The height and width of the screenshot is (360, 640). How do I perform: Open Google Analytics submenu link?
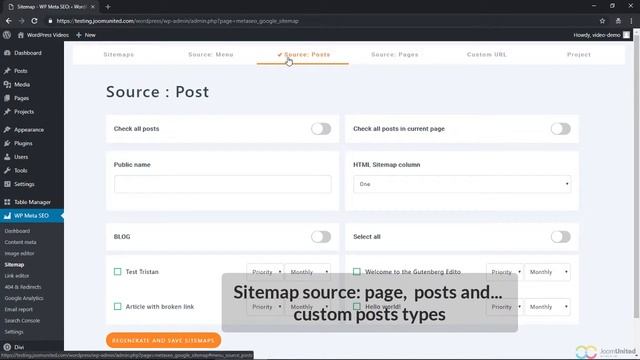(24, 298)
